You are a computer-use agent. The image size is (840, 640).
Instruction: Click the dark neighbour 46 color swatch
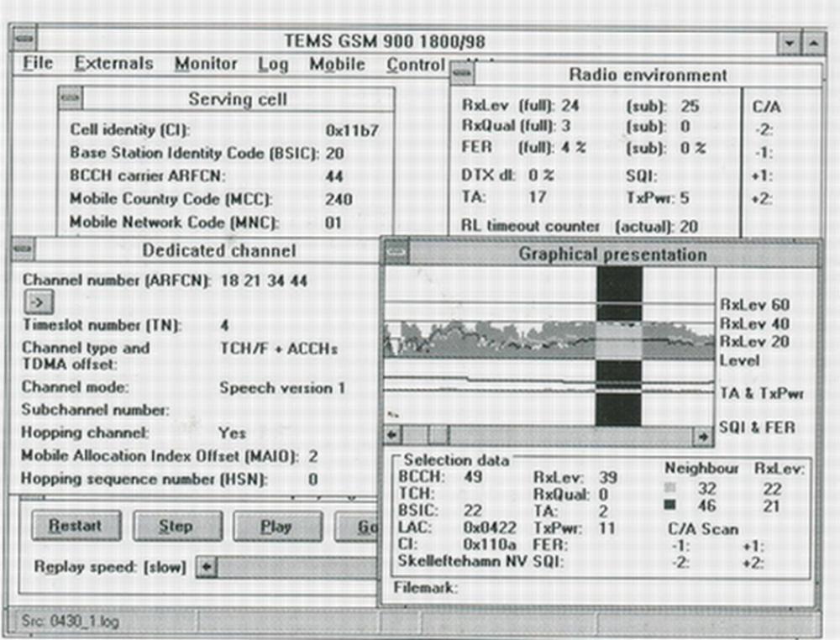pos(669,505)
